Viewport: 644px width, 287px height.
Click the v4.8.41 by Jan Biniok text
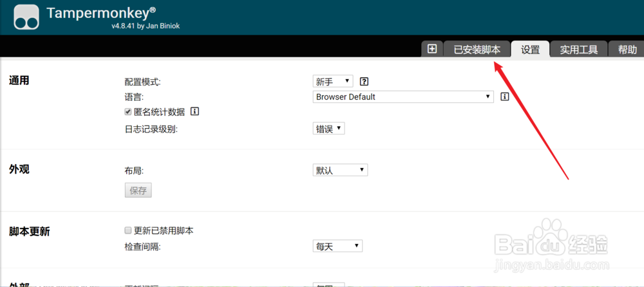pos(146,26)
